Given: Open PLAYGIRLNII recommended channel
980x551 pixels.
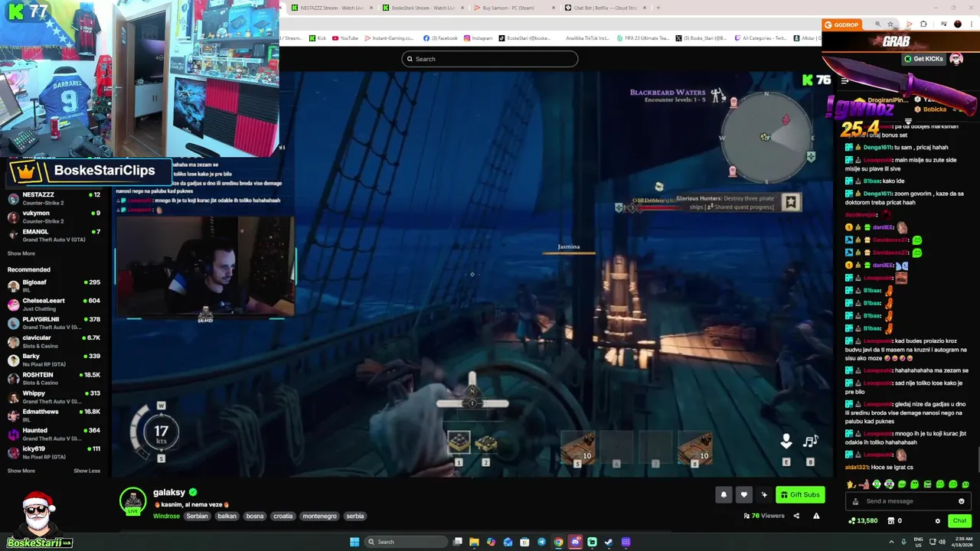Looking at the screenshot, I should [x=54, y=322].
